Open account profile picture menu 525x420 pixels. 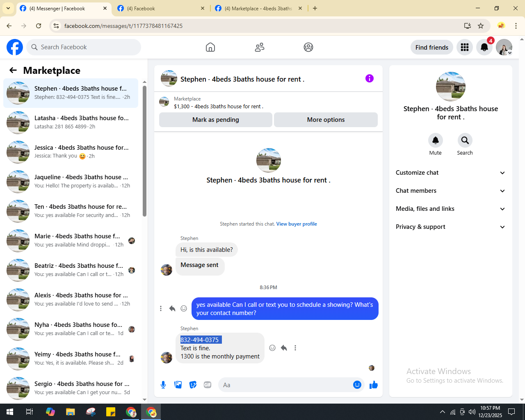pyautogui.click(x=504, y=47)
